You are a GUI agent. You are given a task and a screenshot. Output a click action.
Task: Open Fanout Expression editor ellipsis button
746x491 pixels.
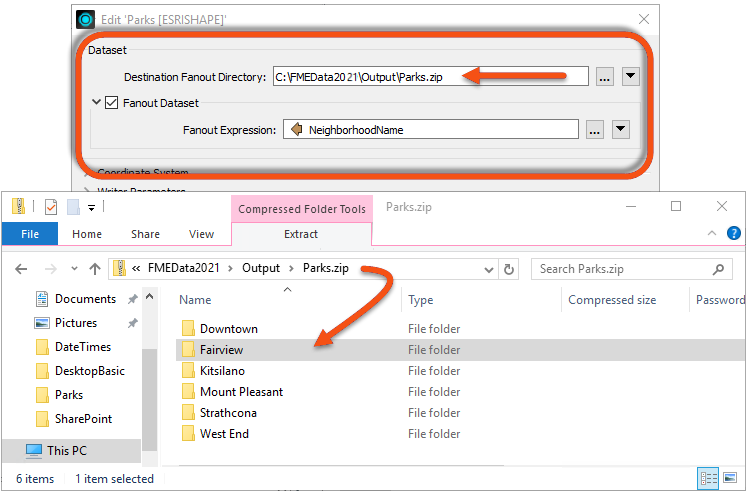pyautogui.click(x=595, y=129)
